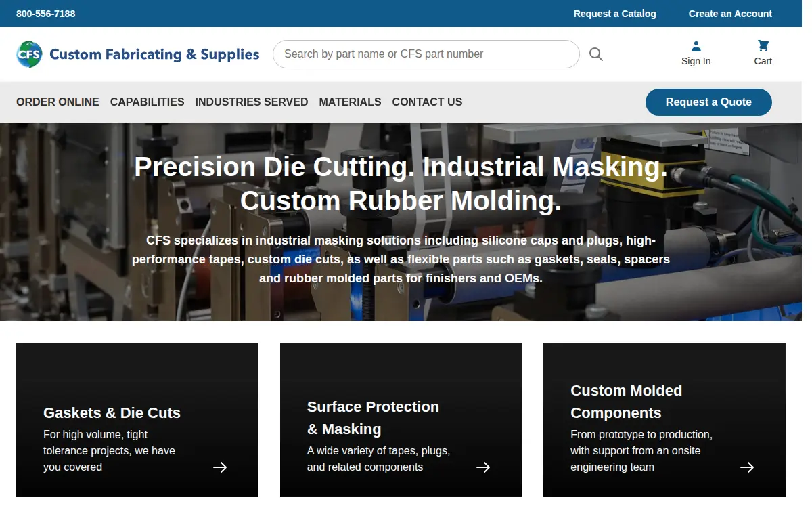Click the CFS globe logo icon
The height and width of the screenshot is (508, 812).
tap(29, 54)
